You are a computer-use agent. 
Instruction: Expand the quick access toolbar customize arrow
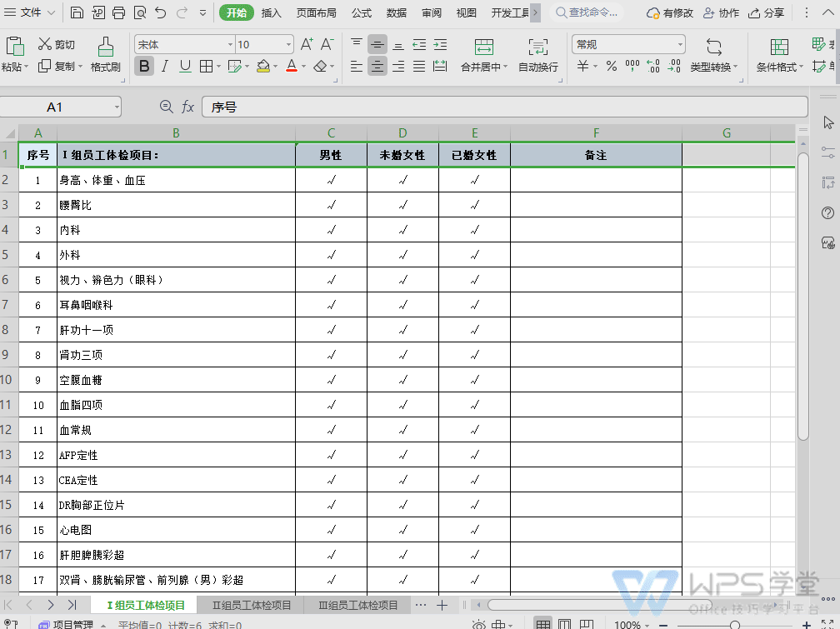coord(202,12)
